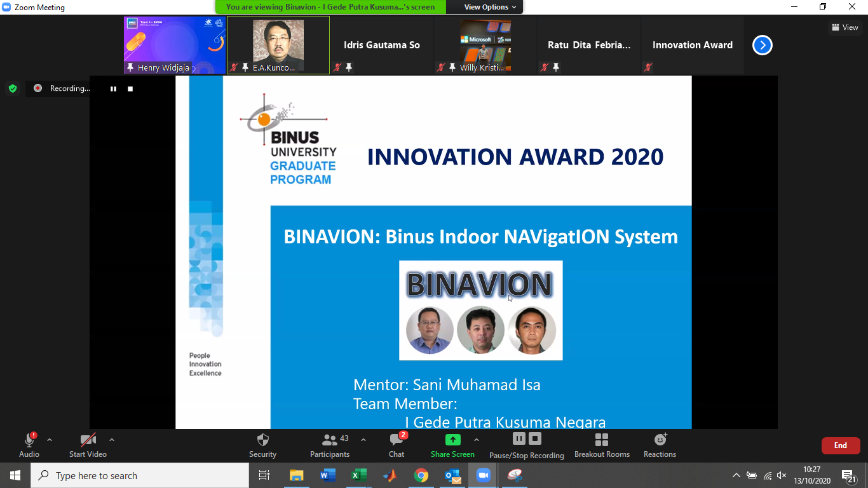Image resolution: width=868 pixels, height=488 pixels.
Task: Open the notification center icon
Action: pyautogui.click(x=849, y=476)
